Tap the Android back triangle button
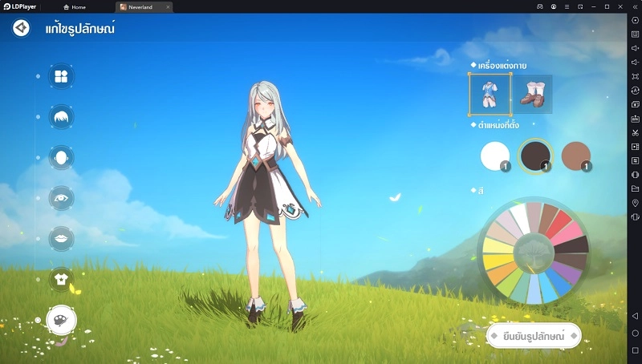Image resolution: width=642 pixels, height=364 pixels. [635, 316]
